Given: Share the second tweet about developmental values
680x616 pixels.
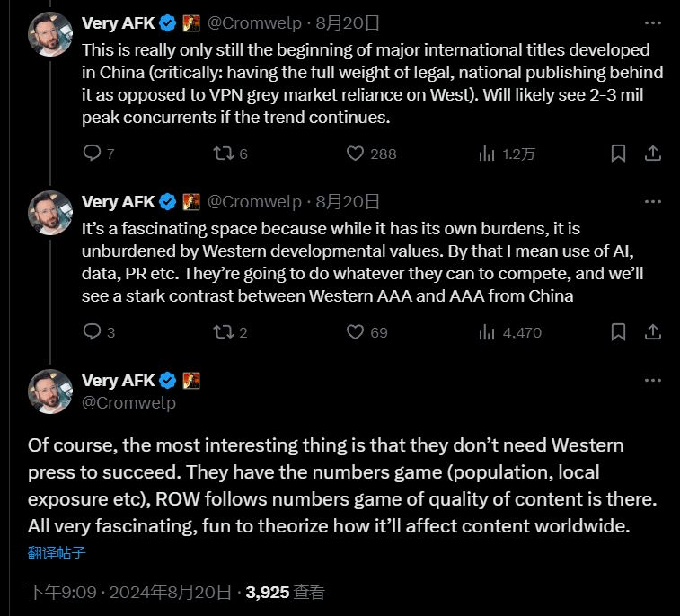Looking at the screenshot, I should pyautogui.click(x=653, y=332).
